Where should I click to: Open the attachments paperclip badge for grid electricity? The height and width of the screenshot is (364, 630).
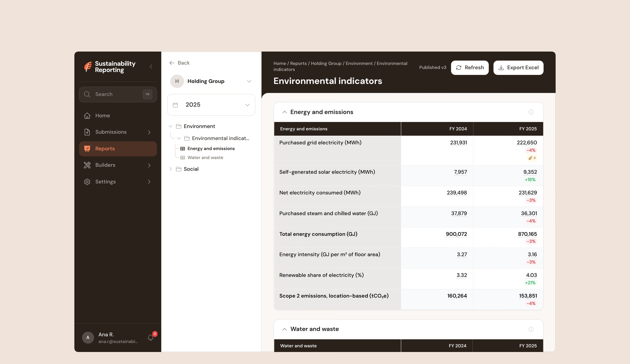(x=532, y=158)
